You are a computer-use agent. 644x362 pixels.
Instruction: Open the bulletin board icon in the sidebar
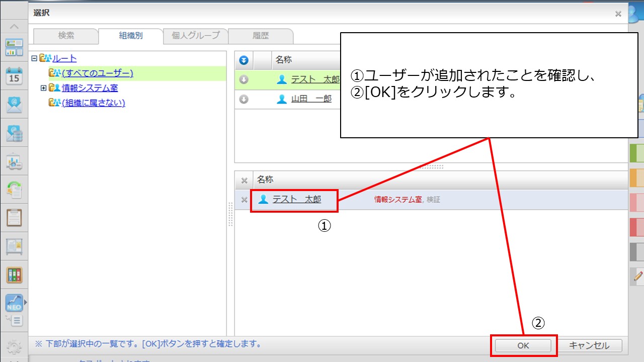click(14, 246)
